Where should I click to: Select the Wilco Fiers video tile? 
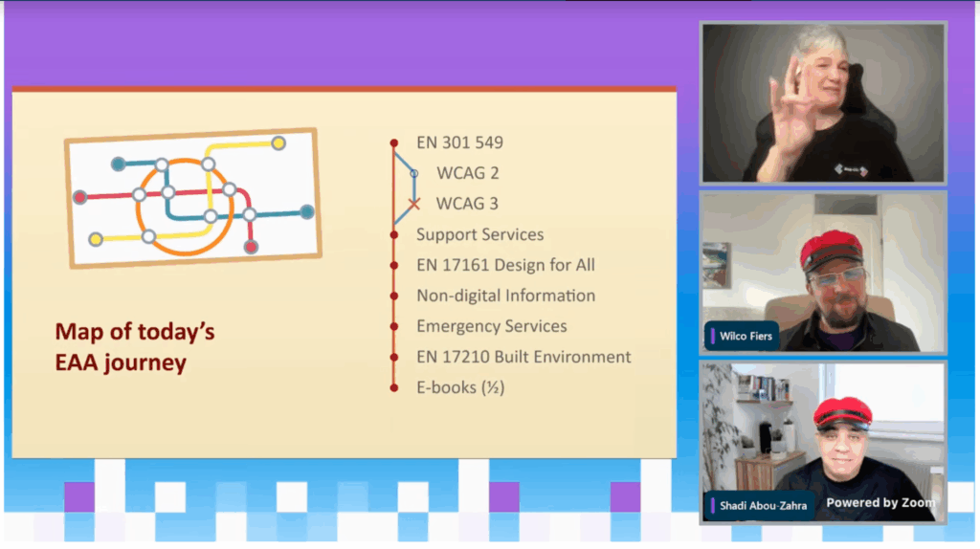click(823, 273)
